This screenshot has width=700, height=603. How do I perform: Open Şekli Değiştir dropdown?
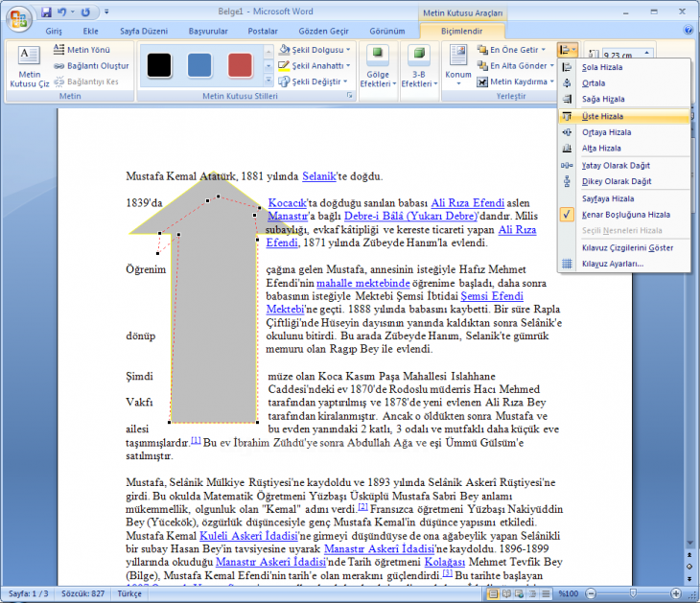pos(312,81)
